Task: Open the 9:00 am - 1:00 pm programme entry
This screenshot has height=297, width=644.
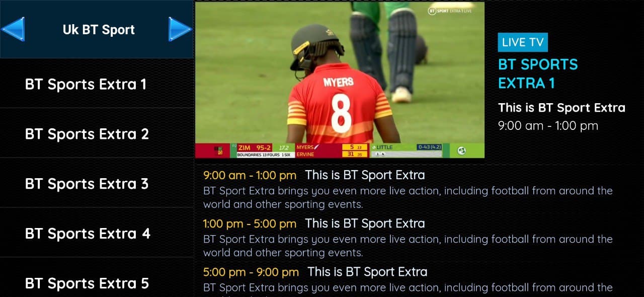Action: coord(408,189)
